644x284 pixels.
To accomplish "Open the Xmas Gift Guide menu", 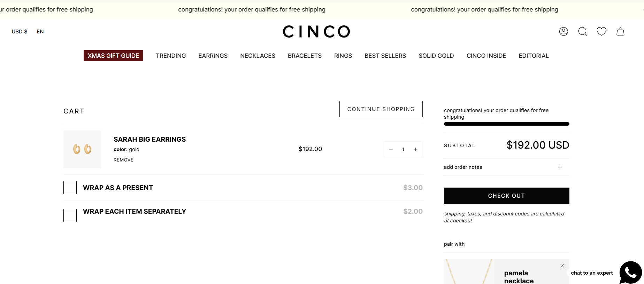I will pos(113,56).
